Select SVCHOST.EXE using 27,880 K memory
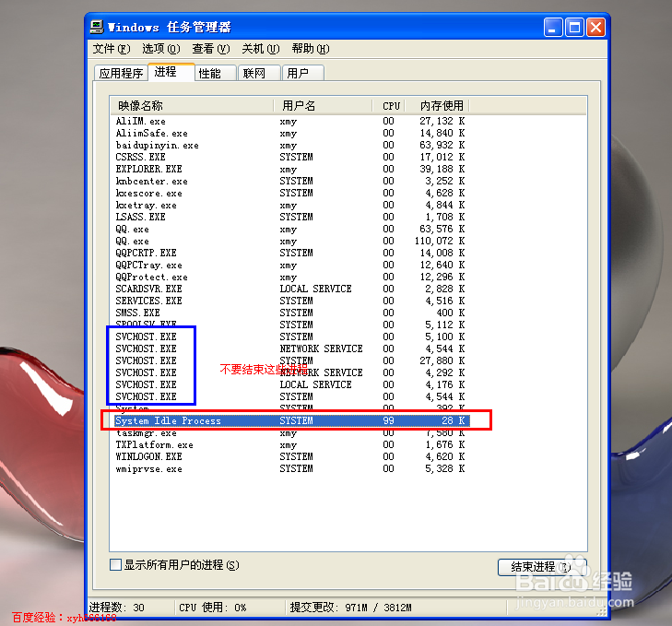 coord(290,361)
